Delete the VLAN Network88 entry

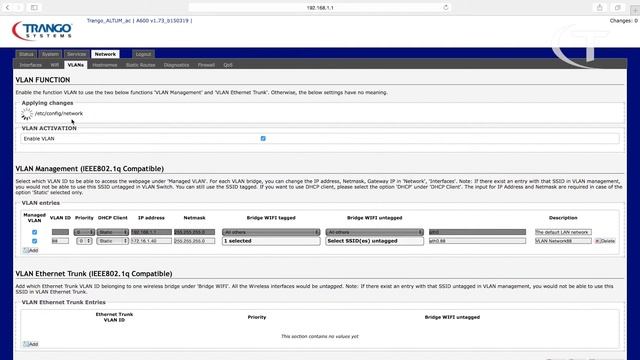click(605, 241)
